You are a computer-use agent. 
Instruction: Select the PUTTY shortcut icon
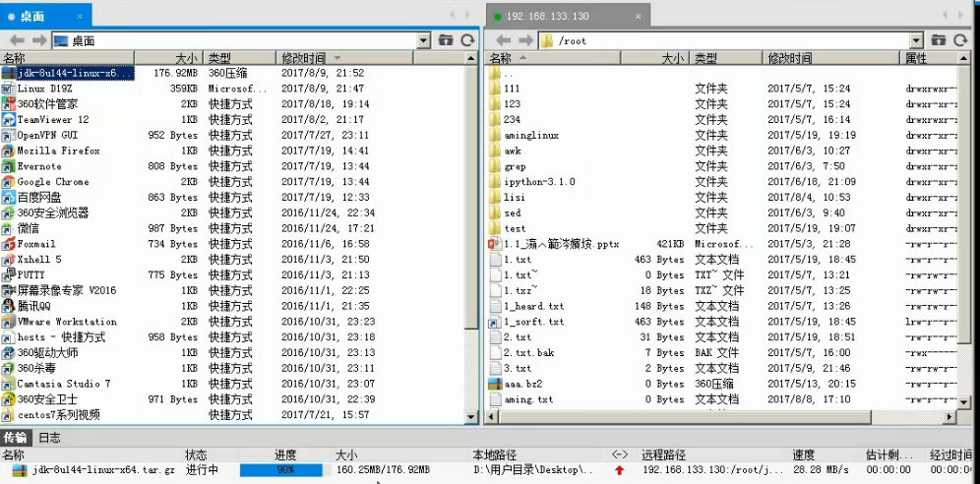[x=8, y=274]
